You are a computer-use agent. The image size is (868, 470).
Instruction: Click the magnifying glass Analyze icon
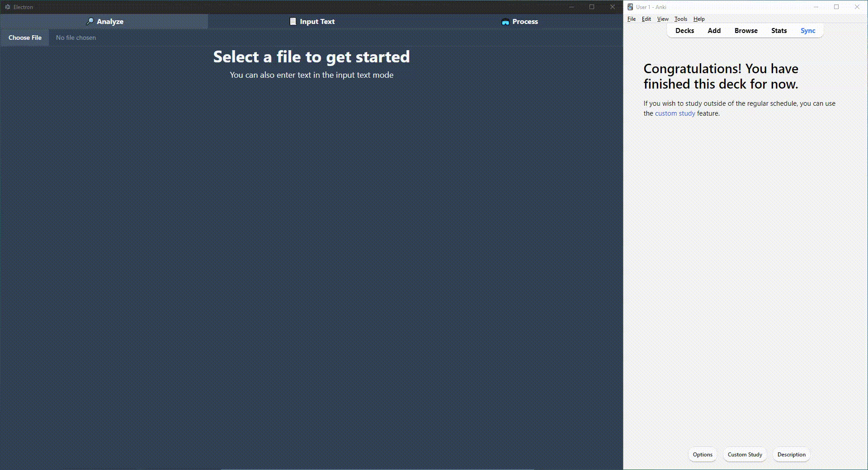point(90,21)
